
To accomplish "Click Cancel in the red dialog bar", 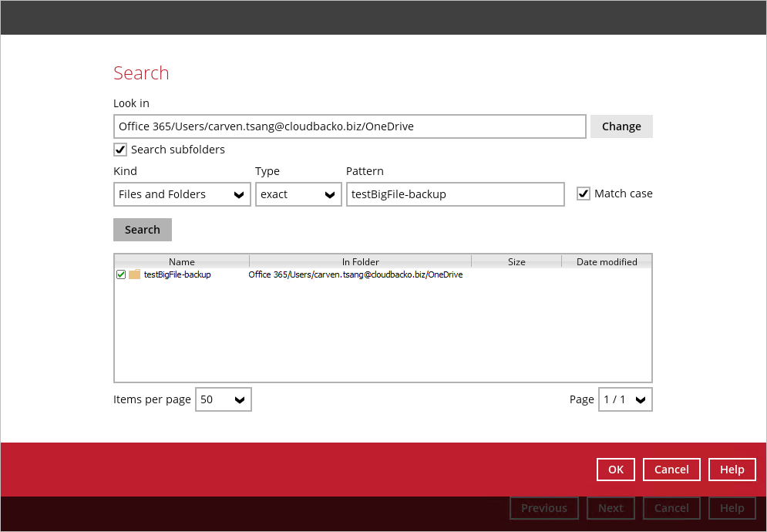I will [x=671, y=470].
